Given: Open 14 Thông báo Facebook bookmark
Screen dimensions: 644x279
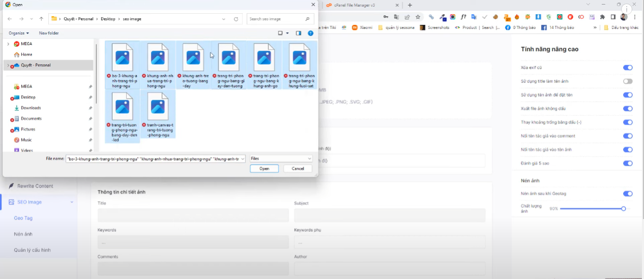Looking at the screenshot, I should point(557,27).
